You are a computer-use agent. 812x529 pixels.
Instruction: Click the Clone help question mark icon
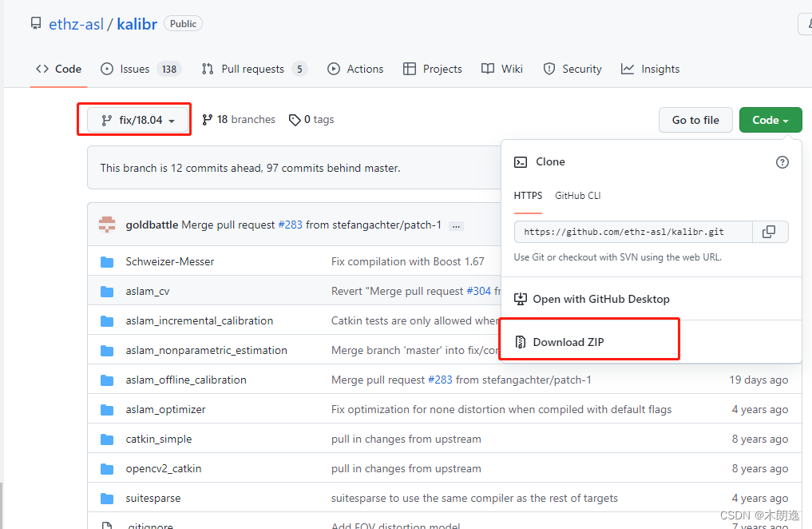coord(782,162)
